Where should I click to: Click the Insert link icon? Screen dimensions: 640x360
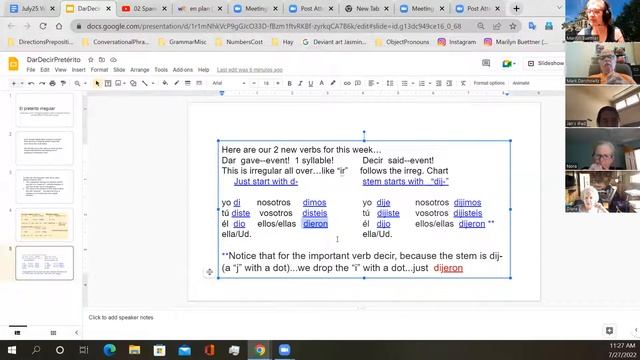point(347,83)
